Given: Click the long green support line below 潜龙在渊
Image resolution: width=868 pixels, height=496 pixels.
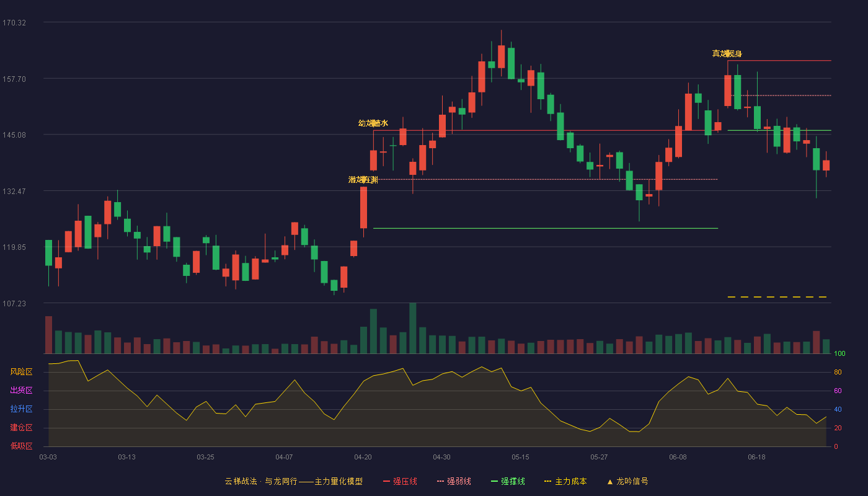Looking at the screenshot, I should point(546,228).
